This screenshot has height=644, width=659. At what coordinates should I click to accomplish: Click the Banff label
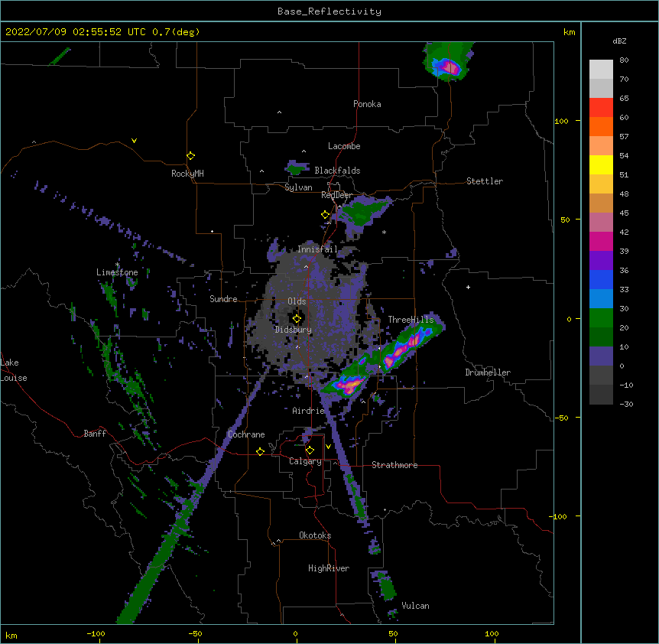click(95, 434)
